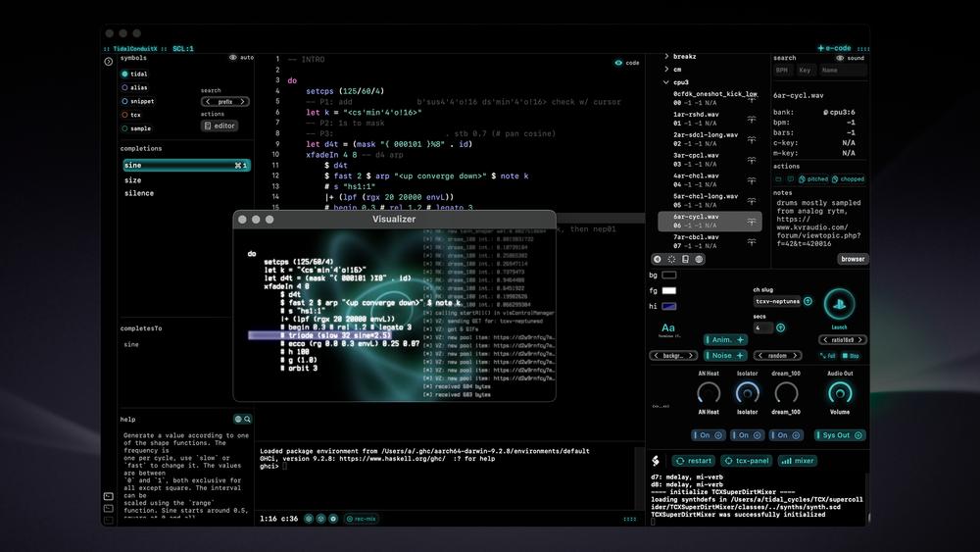This screenshot has height=552, width=980.
Task: Adjust the Audio Out Volume knob
Action: click(840, 392)
